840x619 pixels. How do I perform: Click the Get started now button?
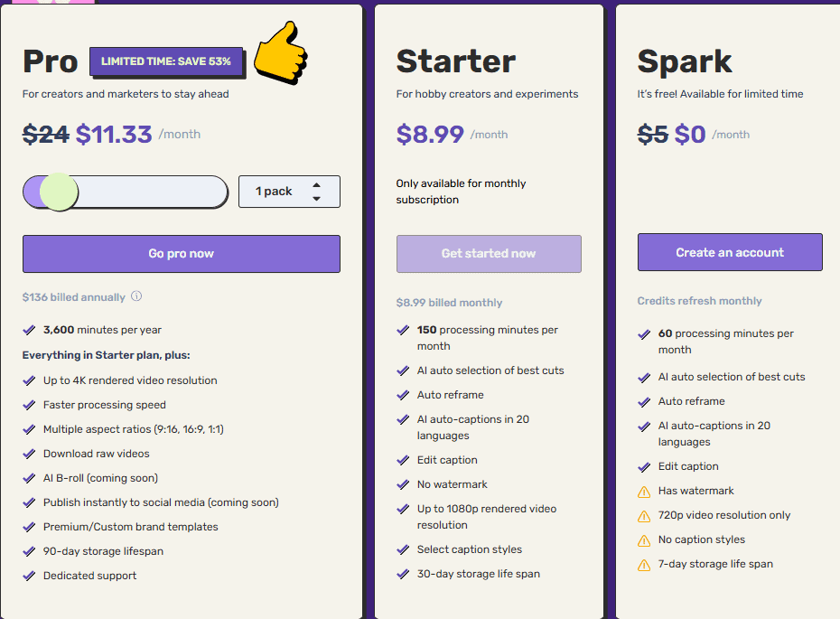coord(489,254)
